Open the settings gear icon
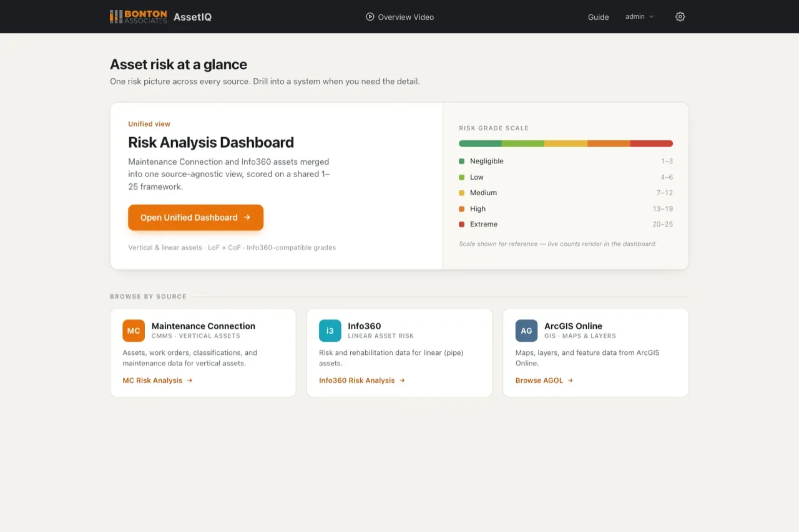Viewport: 799px width, 532px height. tap(680, 17)
